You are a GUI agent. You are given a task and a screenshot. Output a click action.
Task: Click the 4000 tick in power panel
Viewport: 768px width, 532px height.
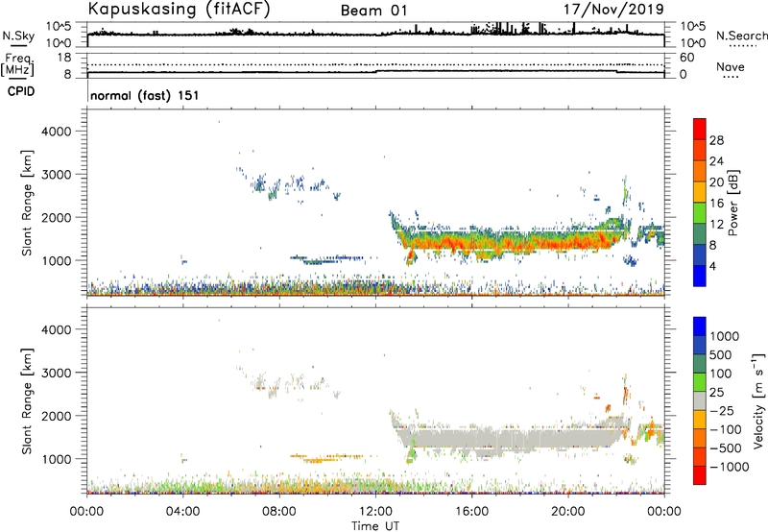tap(57, 132)
